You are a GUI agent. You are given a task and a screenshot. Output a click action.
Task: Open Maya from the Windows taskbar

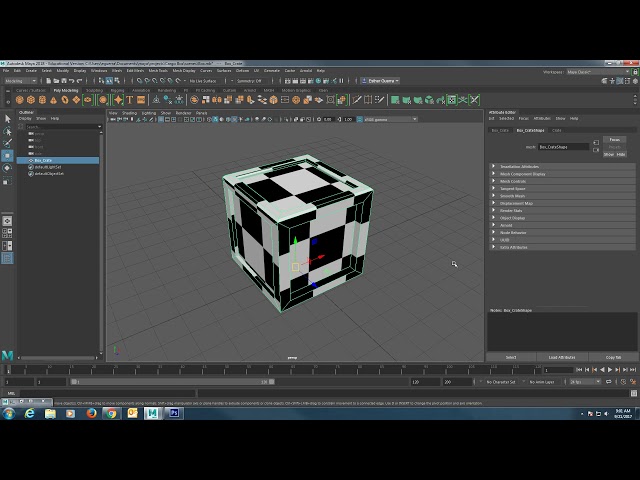tap(152, 413)
